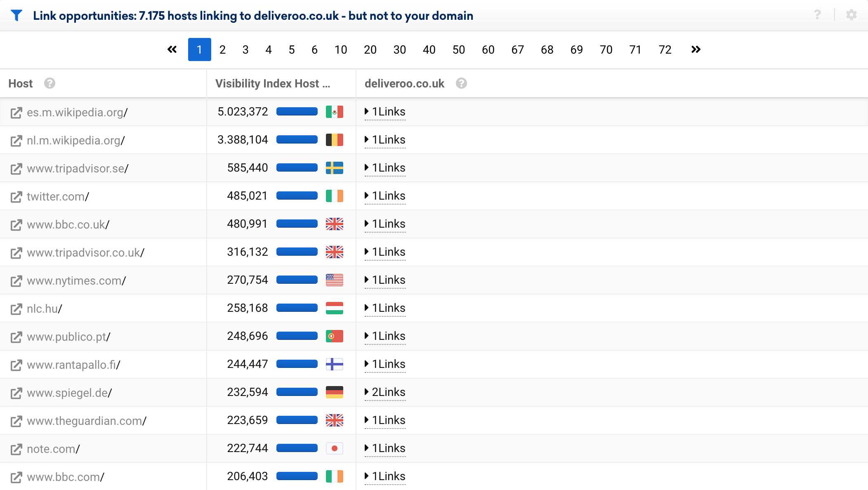
Task: Expand 1Links for www.tripadvisor.se
Action: [x=385, y=168]
